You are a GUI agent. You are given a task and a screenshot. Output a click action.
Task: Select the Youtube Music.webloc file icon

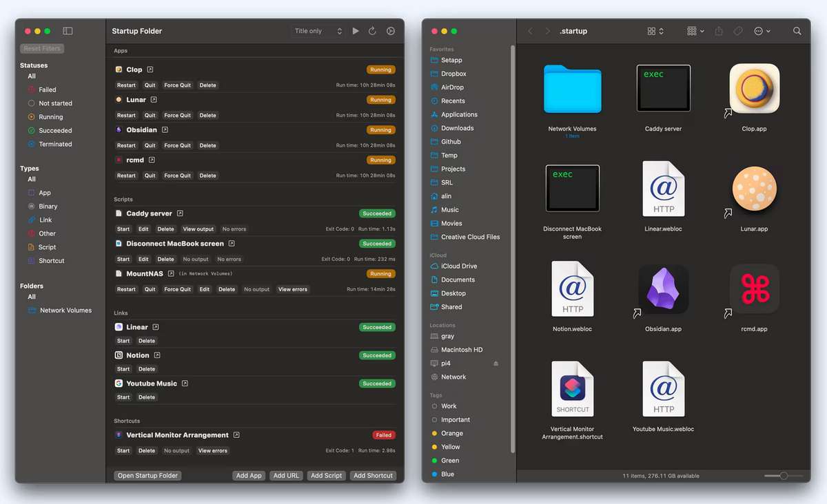click(x=663, y=388)
